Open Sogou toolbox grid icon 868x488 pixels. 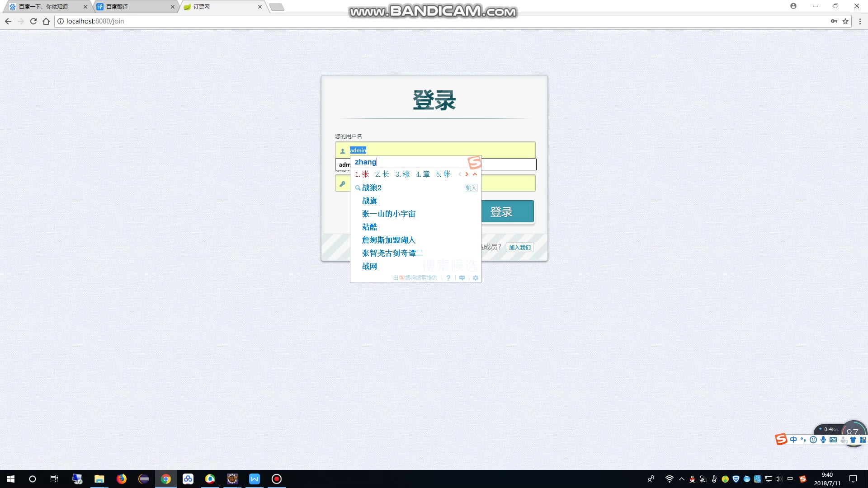pos(863,440)
